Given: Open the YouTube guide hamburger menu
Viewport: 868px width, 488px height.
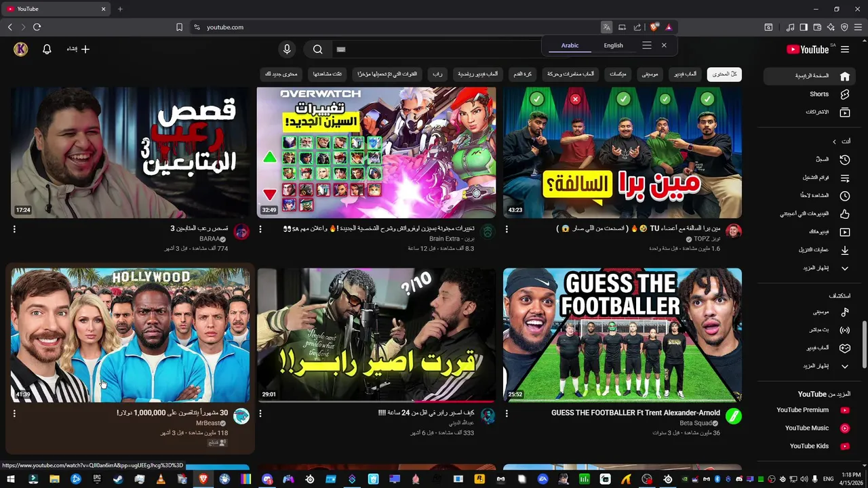Looking at the screenshot, I should [x=845, y=49].
